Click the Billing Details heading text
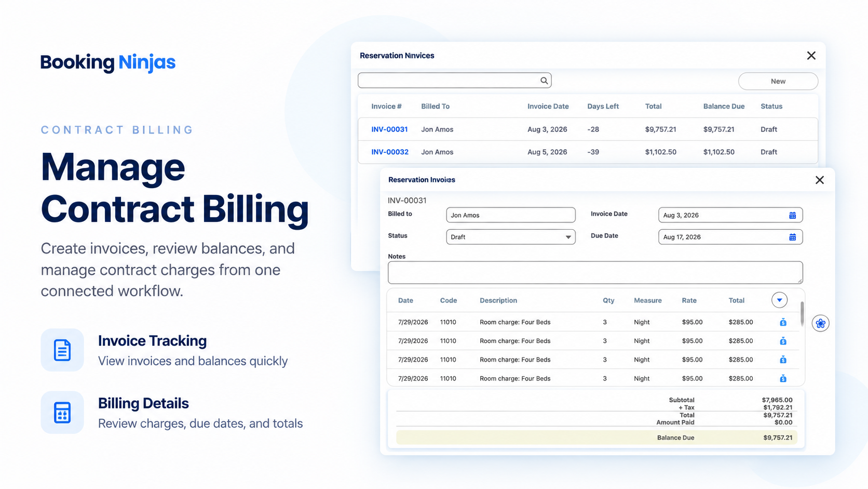This screenshot has height=489, width=868. (143, 403)
